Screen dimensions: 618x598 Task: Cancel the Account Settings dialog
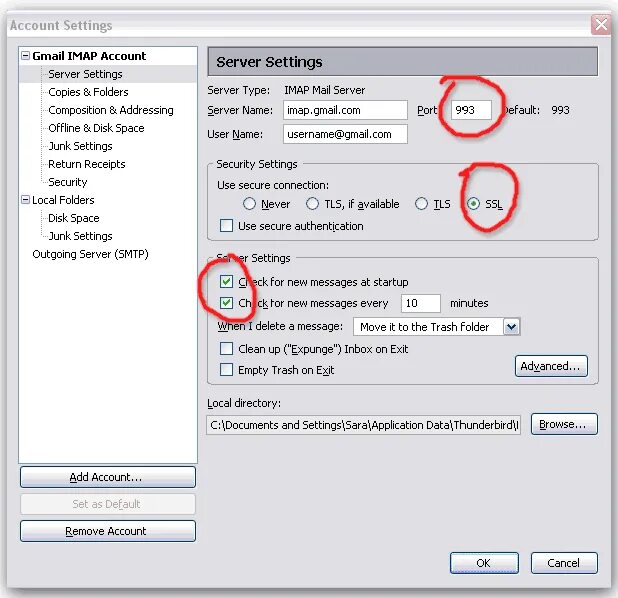[x=564, y=563]
